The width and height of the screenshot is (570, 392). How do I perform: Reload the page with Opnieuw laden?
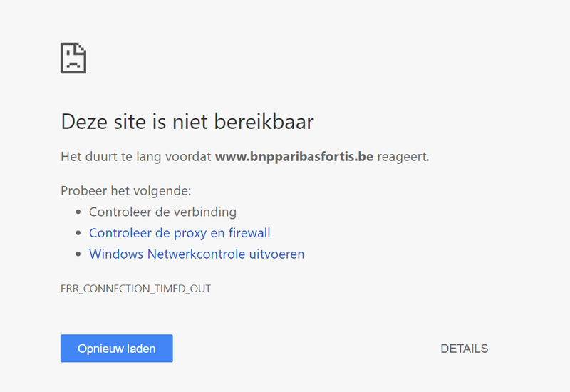coord(117,349)
